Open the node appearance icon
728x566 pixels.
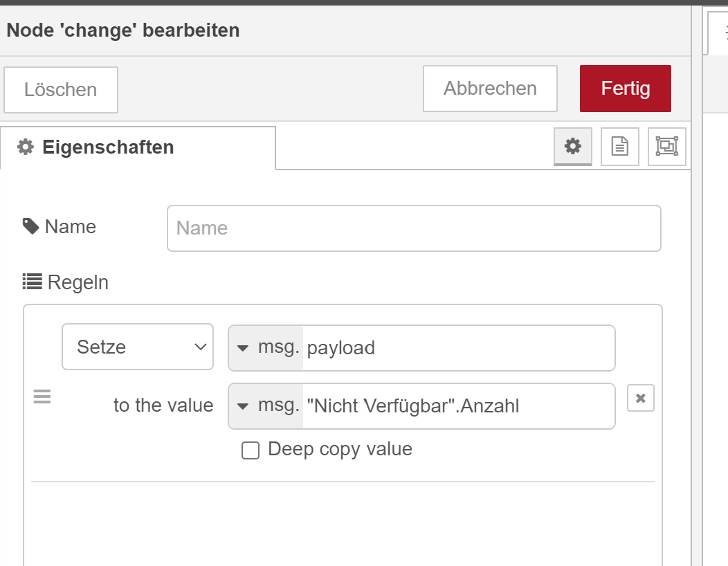(666, 146)
